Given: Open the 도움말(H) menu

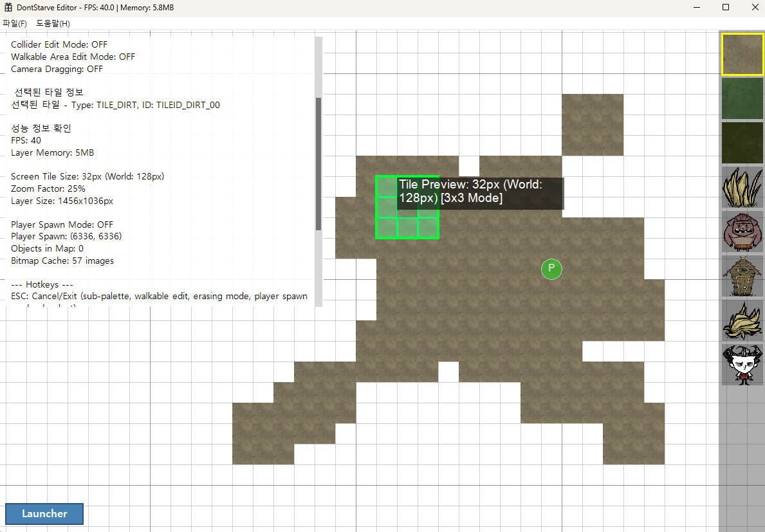Looking at the screenshot, I should tap(53, 23).
